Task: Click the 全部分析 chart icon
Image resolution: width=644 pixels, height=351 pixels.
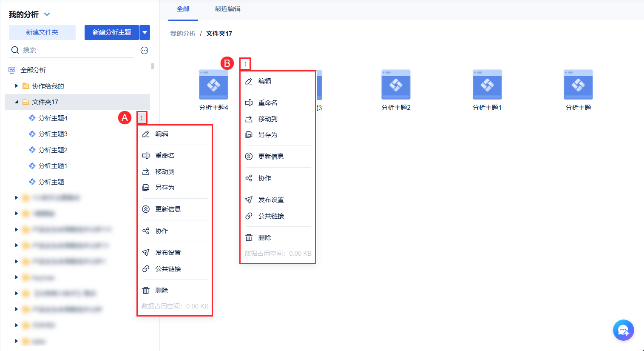Action: tap(12, 70)
